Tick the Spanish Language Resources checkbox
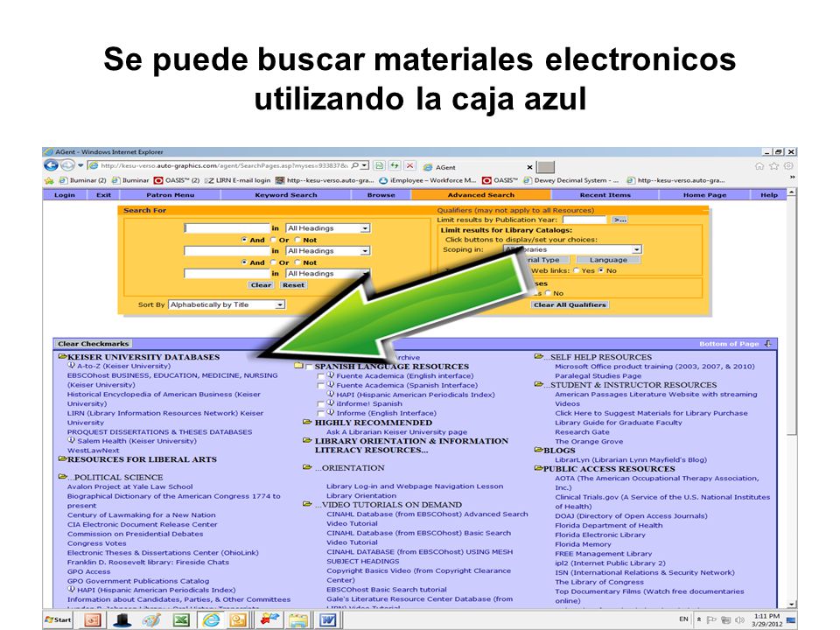The width and height of the screenshot is (840, 630). click(309, 367)
